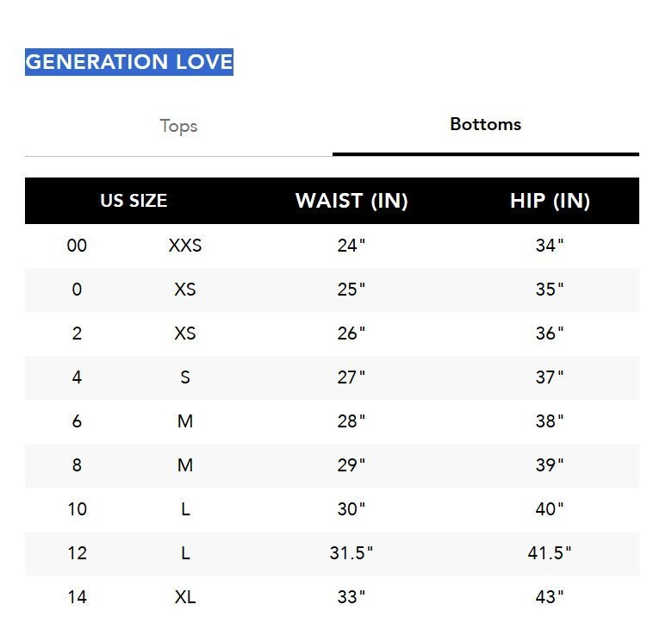Click the HIP (IN) column header
This screenshot has width=672, height=617.
coord(550,201)
